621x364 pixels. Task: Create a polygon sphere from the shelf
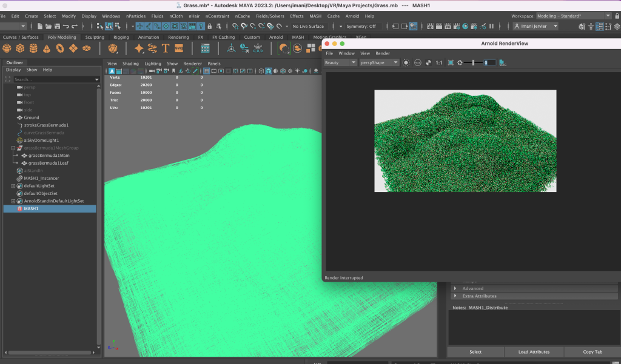(x=7, y=48)
